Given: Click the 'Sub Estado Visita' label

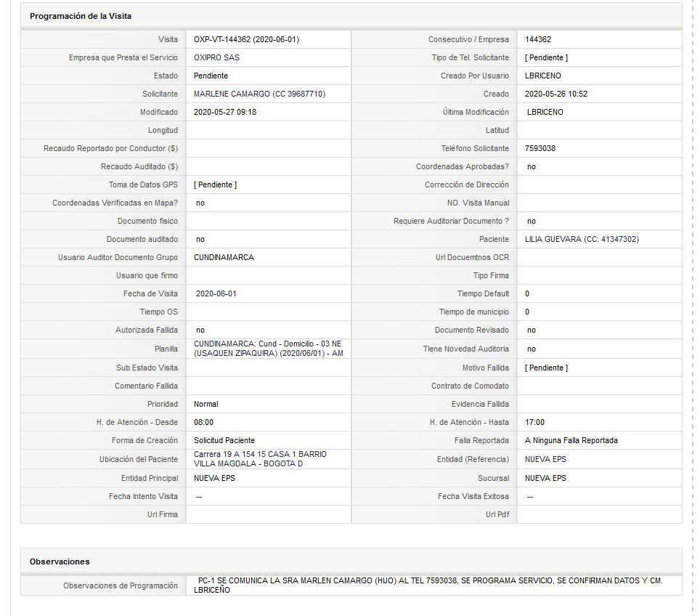Looking at the screenshot, I should (x=147, y=368).
